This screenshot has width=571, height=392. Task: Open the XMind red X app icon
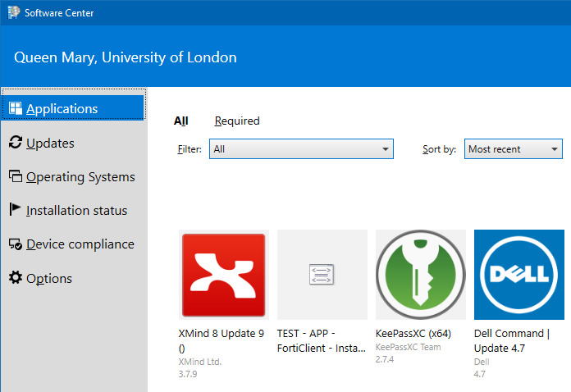(x=224, y=275)
